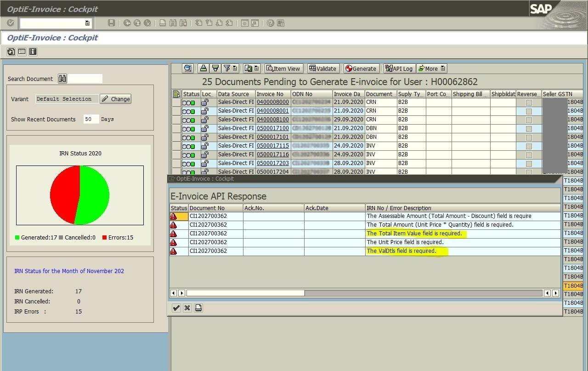Click the Back arrow icon in the toolbar
Viewport: 588px width, 371px height.
click(127, 23)
